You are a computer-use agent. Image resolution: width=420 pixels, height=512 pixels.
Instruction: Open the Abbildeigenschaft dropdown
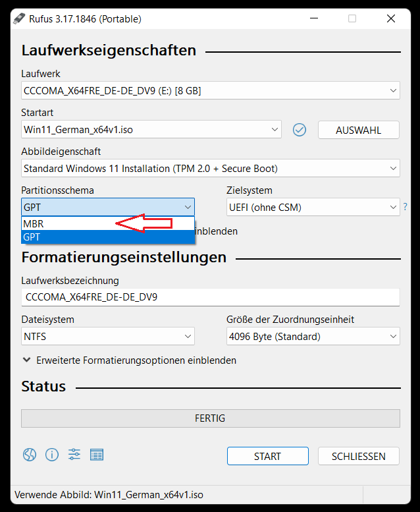[211, 168]
